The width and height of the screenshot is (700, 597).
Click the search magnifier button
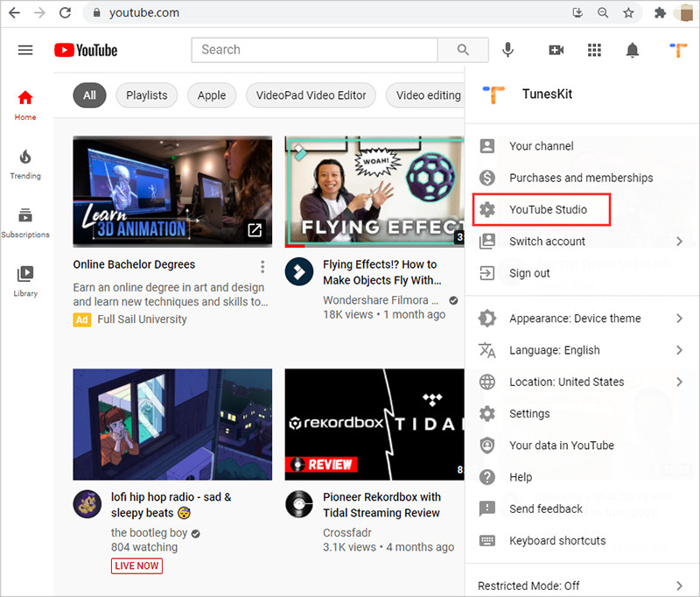463,50
